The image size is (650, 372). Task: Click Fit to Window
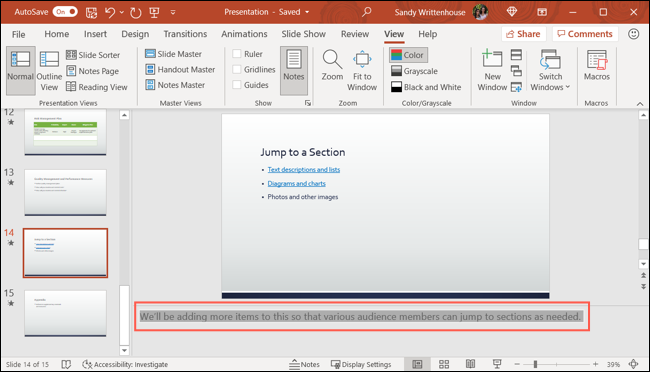click(x=362, y=70)
